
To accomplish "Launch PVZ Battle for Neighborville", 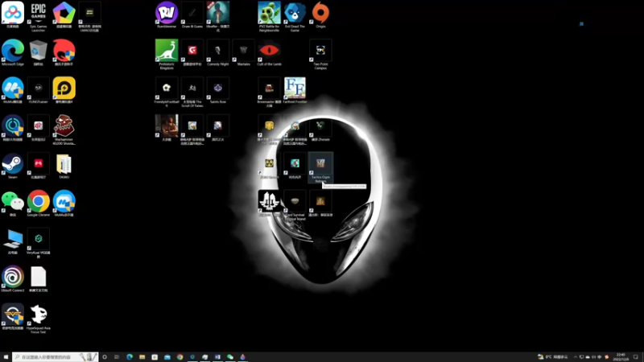I will 269,16.
